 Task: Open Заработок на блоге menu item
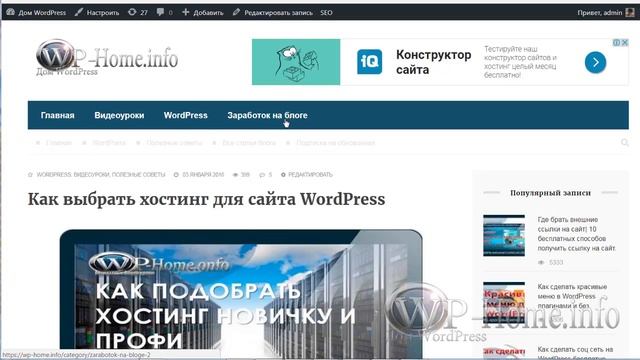pyautogui.click(x=267, y=115)
